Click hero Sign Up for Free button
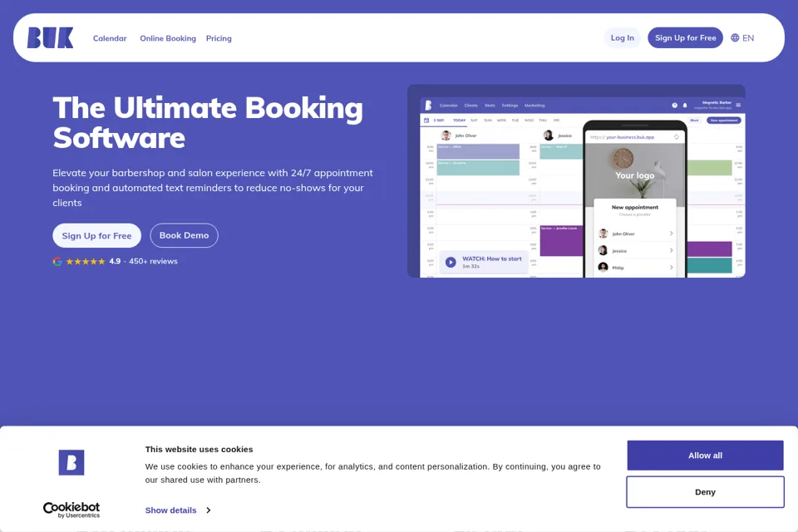This screenshot has height=532, width=798. (x=96, y=236)
